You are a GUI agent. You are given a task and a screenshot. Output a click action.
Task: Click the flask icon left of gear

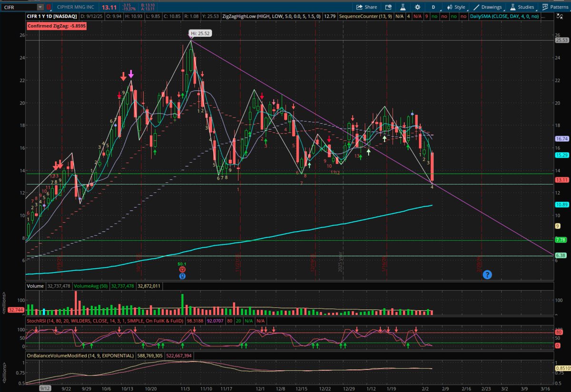coord(403,7)
